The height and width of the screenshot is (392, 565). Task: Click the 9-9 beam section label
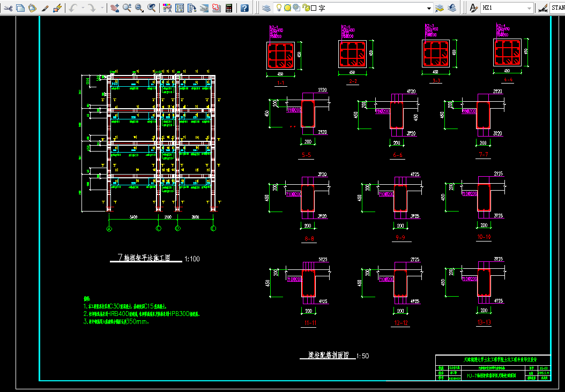pos(400,238)
